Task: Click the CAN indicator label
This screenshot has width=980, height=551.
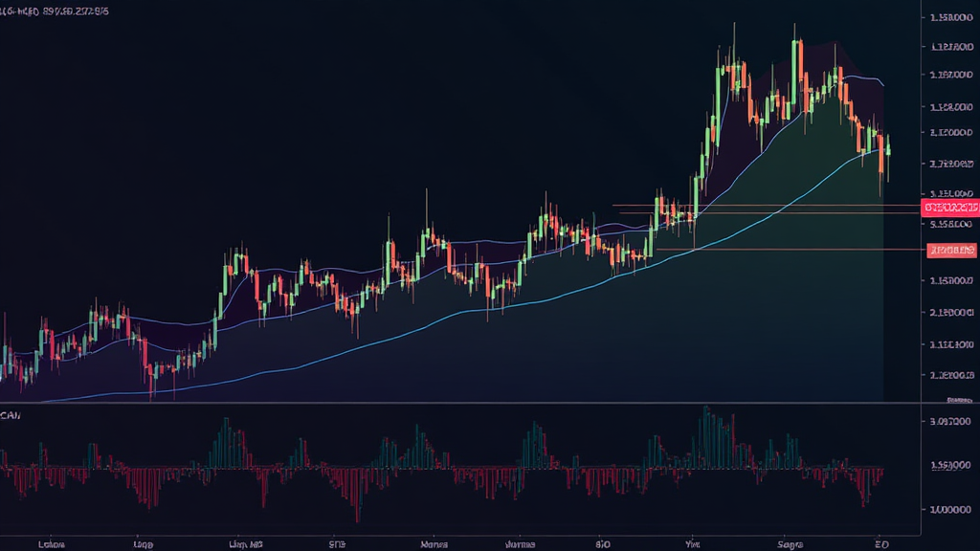Action: 11,416
